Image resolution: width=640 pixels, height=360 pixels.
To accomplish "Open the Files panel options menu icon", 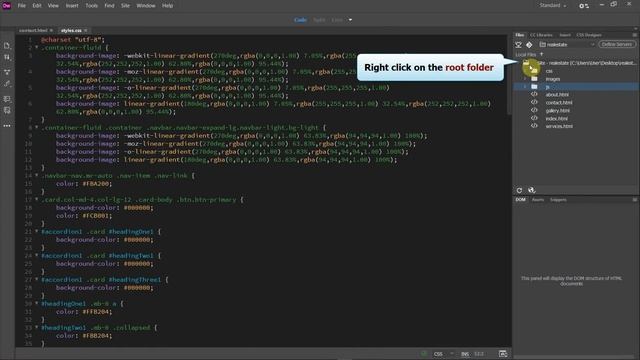I will pyautogui.click(x=635, y=35).
